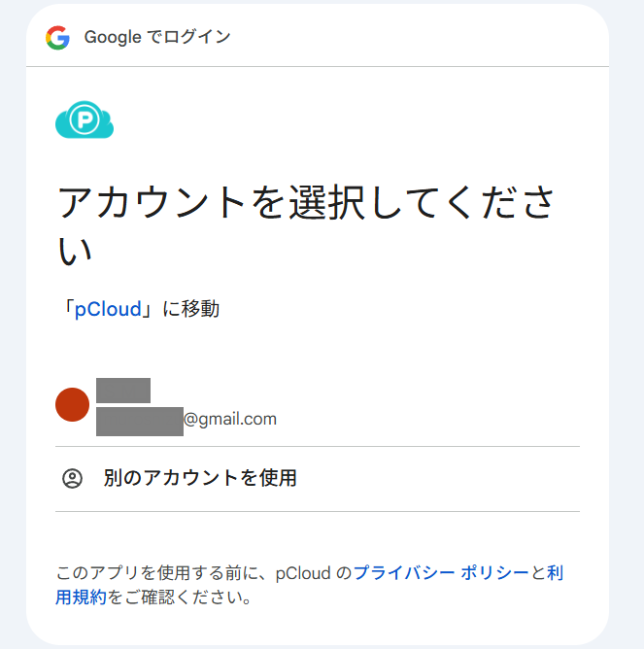644x649 pixels.
Task: Click the アカウントを選択してください heading
Action: (306, 203)
